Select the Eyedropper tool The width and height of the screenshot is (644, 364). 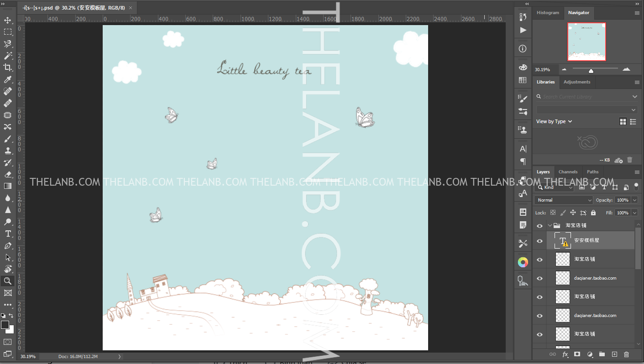8,79
